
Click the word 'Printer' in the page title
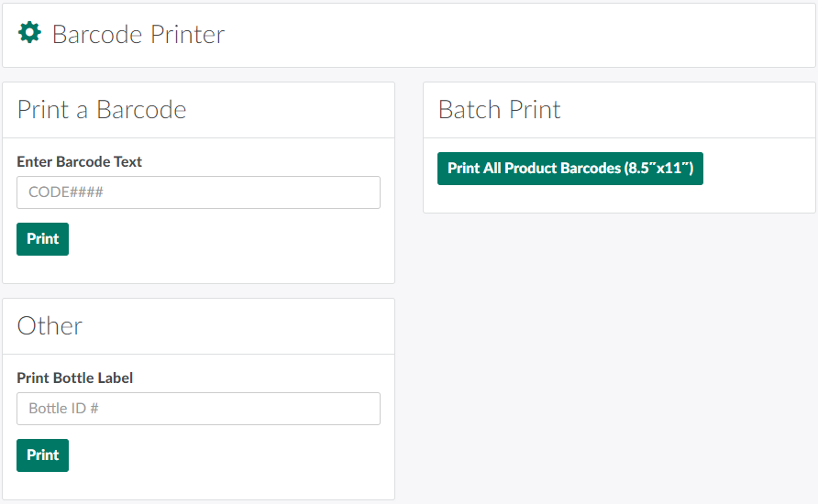coord(188,35)
